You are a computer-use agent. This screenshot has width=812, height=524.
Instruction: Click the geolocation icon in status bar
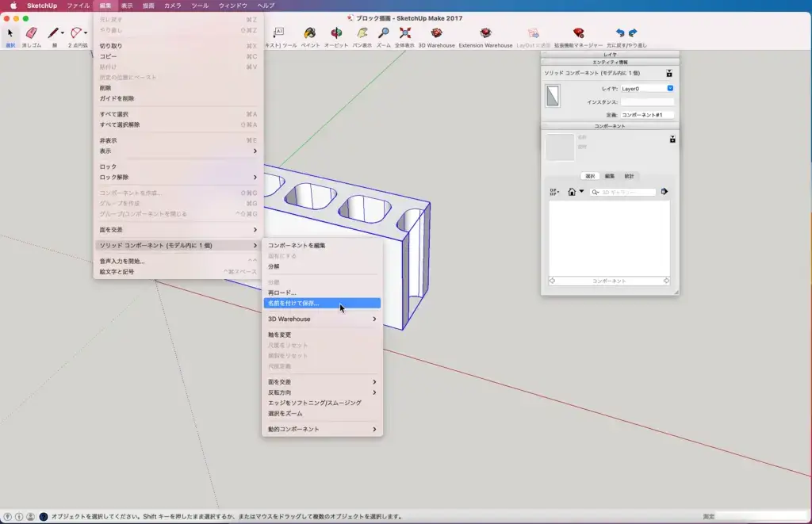tap(7, 516)
